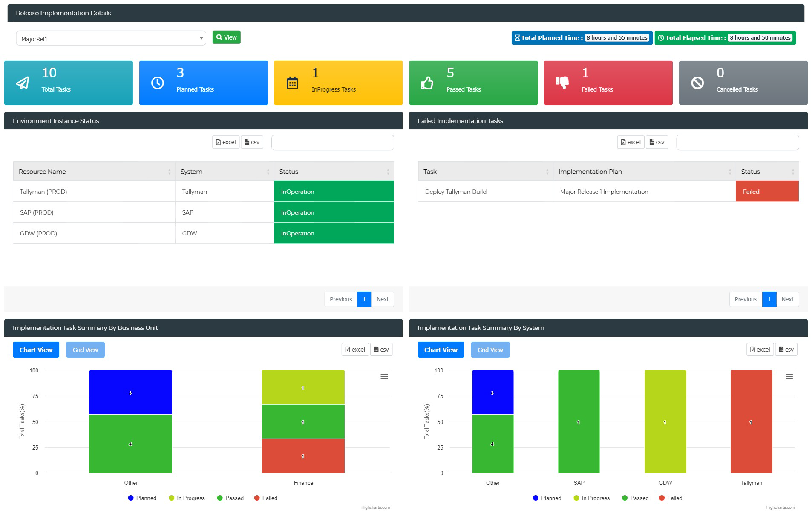Export System summary to excel
Image resolution: width=812 pixels, height=530 pixels.
coord(760,350)
